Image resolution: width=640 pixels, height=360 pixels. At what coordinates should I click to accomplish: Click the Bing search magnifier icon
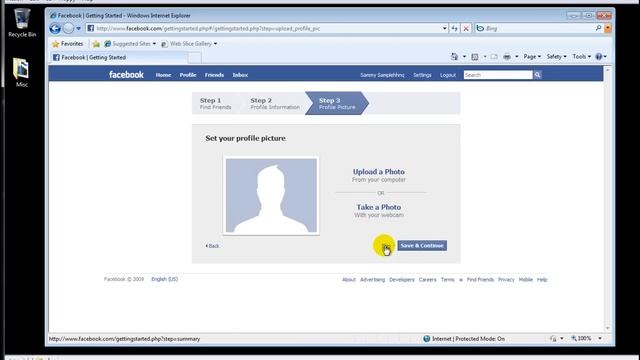pos(598,28)
